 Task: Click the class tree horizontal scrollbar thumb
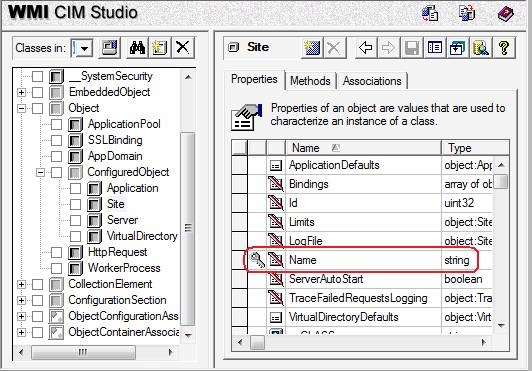[83, 352]
